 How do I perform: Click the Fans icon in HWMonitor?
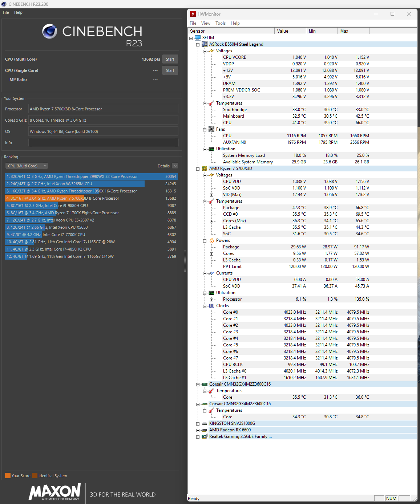[211, 129]
